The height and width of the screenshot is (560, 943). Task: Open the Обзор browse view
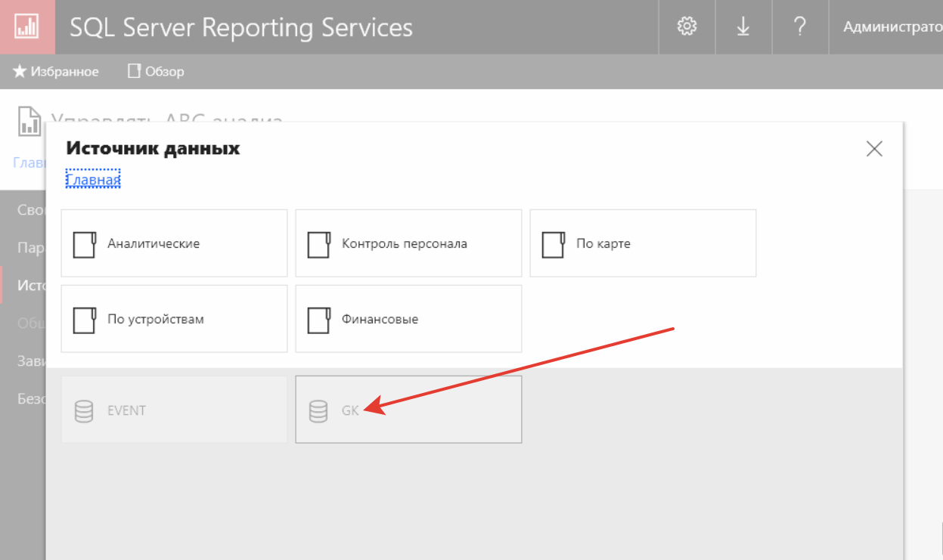pyautogui.click(x=156, y=72)
